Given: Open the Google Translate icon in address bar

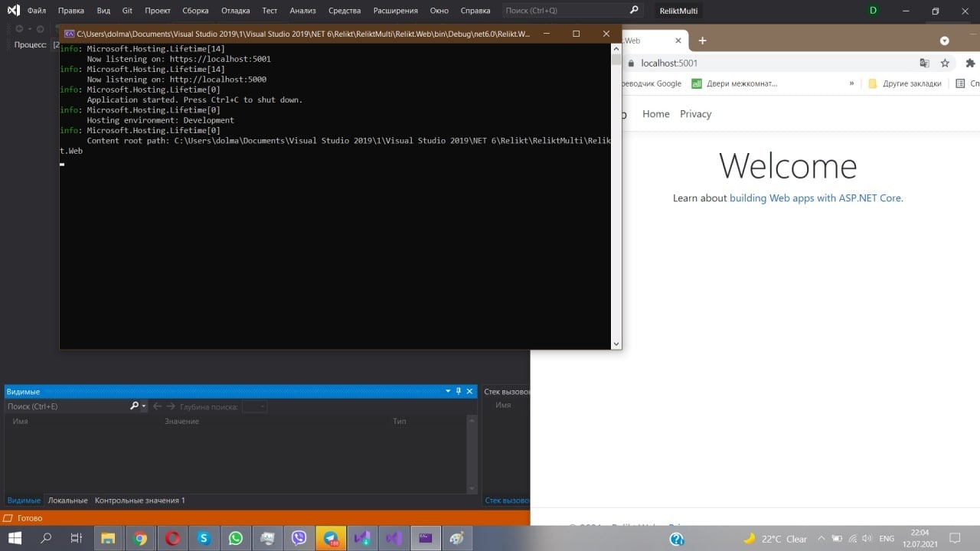Looking at the screenshot, I should click(924, 64).
